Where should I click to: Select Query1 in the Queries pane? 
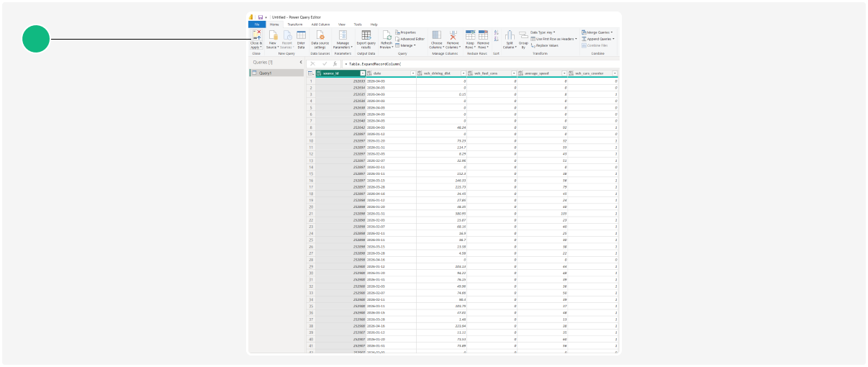pos(276,73)
